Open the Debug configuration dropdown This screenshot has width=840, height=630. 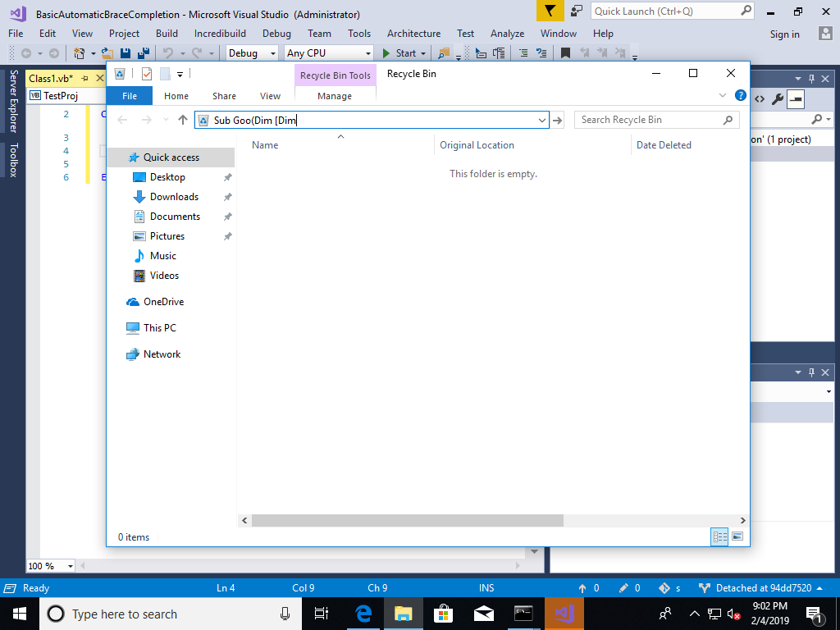[x=272, y=53]
